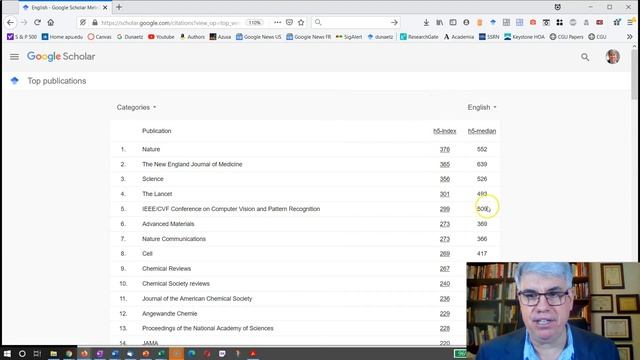Open File Explorer from the taskbar

click(x=53, y=353)
